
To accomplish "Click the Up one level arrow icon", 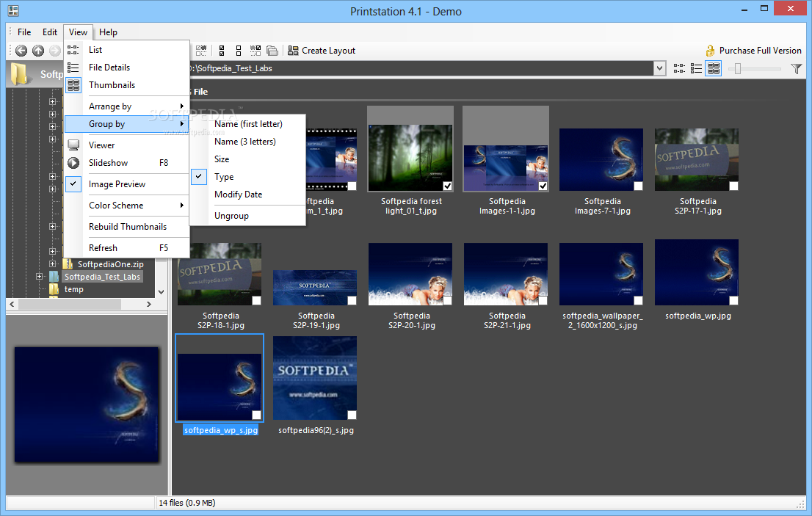I will coord(38,50).
